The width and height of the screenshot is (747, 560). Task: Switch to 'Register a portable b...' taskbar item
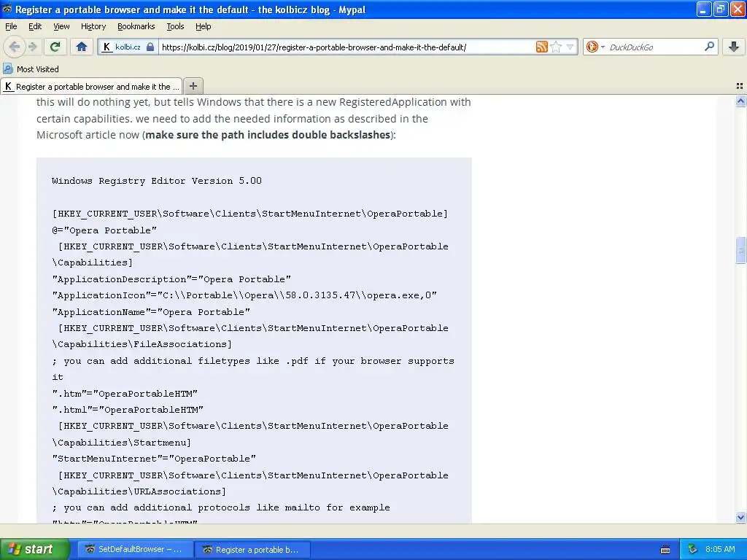click(x=252, y=549)
